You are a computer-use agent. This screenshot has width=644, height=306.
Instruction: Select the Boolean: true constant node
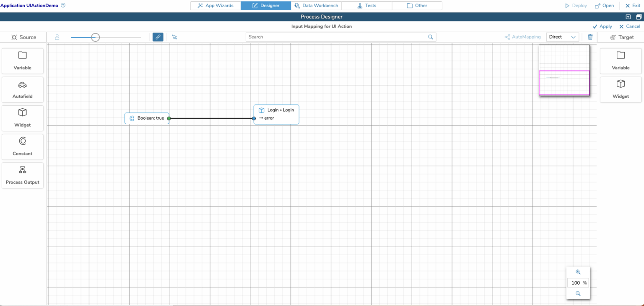click(147, 118)
